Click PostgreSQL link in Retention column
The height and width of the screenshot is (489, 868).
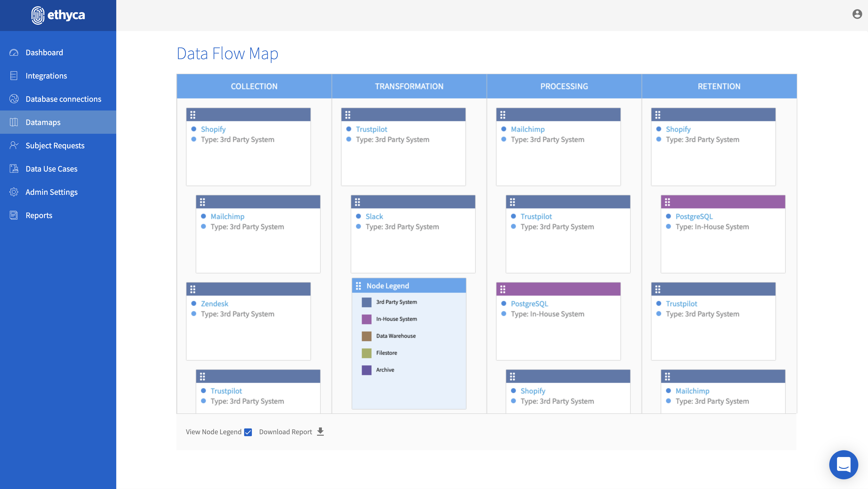click(x=694, y=216)
